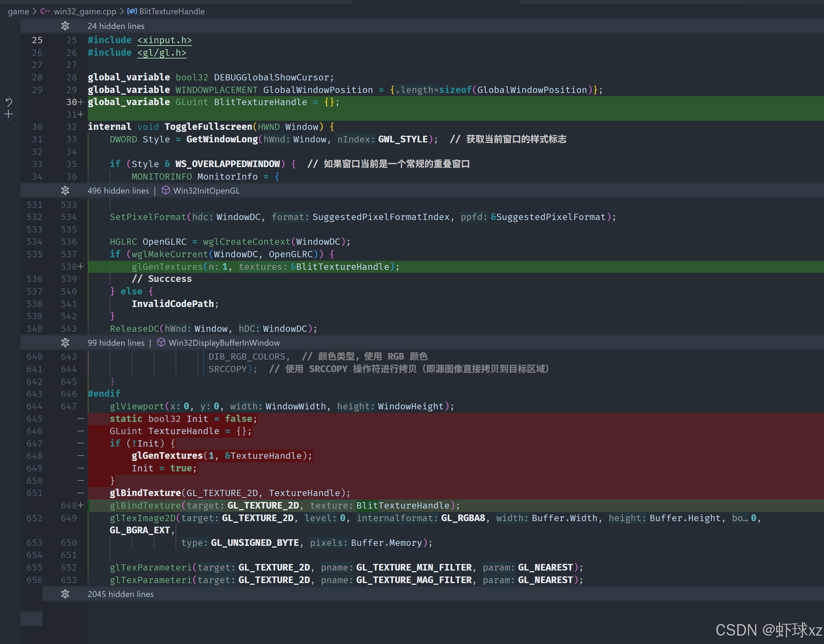Screen dimensions: 824x644
Task: Click the stage change plus icon
Action: (x=9, y=114)
